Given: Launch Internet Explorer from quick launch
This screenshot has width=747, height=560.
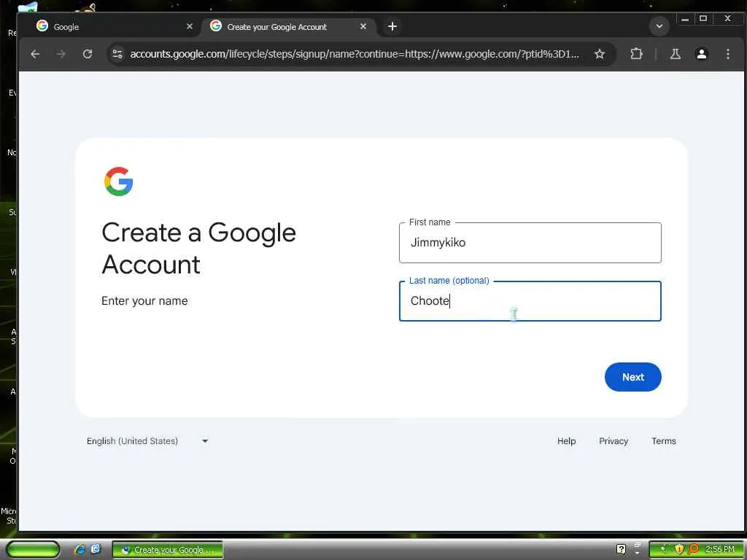Looking at the screenshot, I should click(x=80, y=550).
